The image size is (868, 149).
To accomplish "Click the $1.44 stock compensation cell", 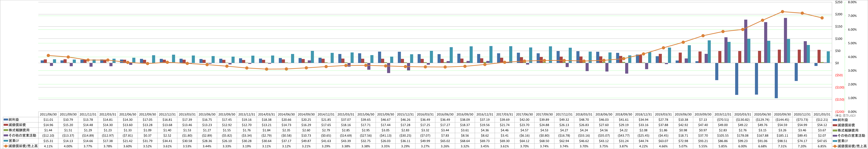I will coord(48,130).
